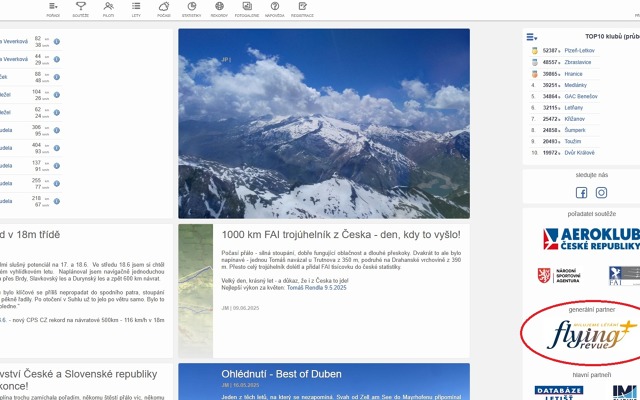Image resolution: width=640 pixels, height=400 pixels.
Task: Visit the Aeroklub České republiky logo
Action: (591, 239)
